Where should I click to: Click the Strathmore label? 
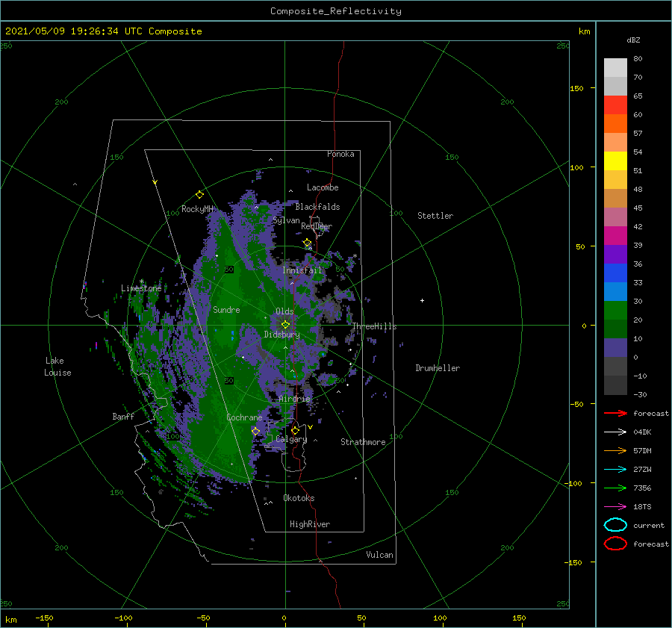coord(363,442)
